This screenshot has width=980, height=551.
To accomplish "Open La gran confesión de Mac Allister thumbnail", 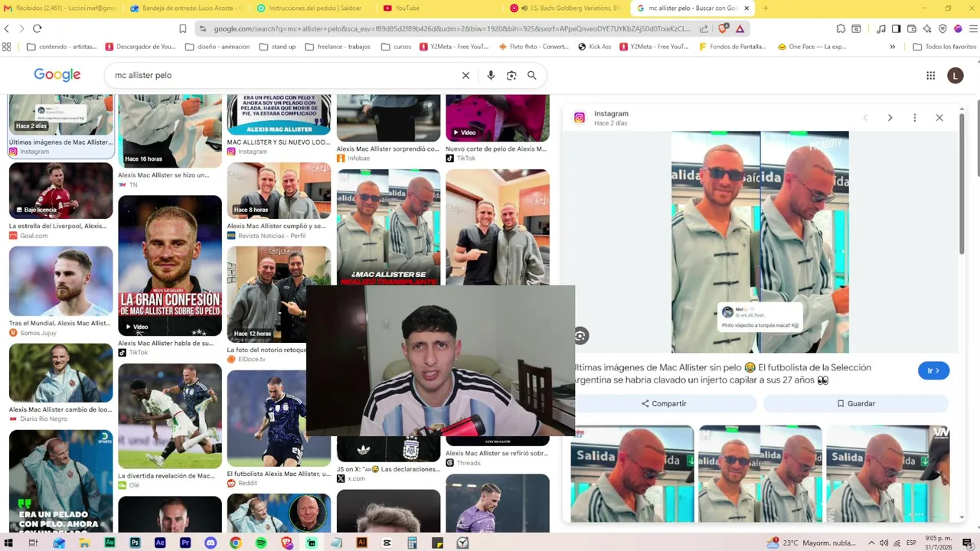I will click(170, 266).
